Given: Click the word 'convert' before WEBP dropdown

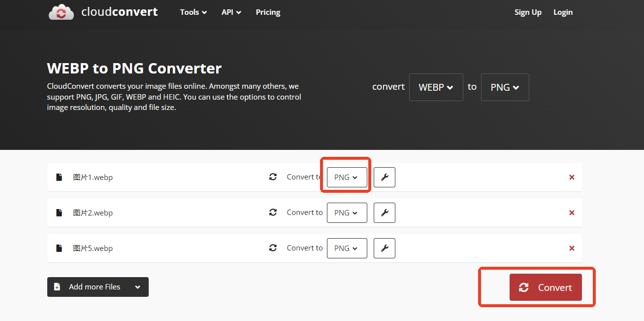Looking at the screenshot, I should coord(388,87).
